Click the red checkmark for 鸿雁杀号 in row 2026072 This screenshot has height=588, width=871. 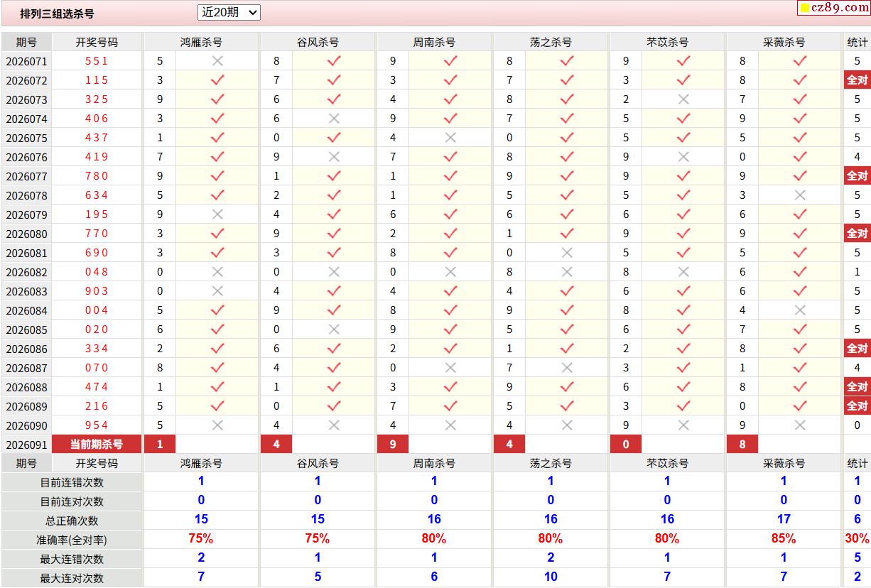click(217, 80)
